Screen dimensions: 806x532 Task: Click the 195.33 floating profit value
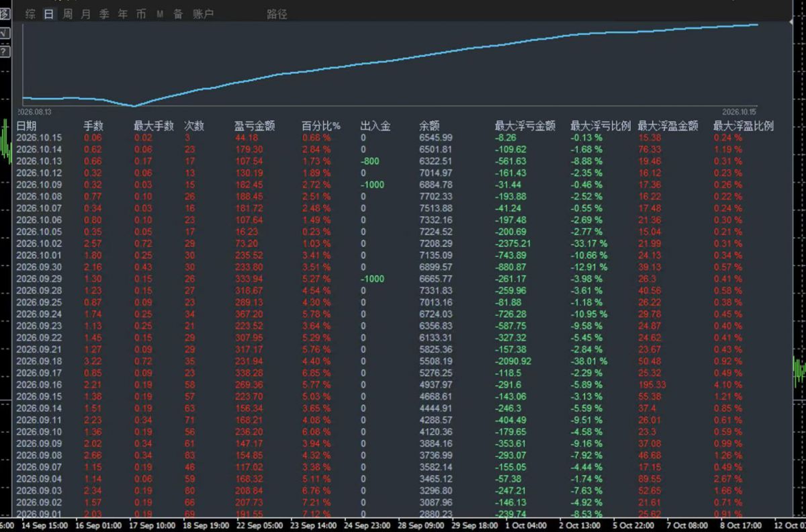[x=652, y=384]
